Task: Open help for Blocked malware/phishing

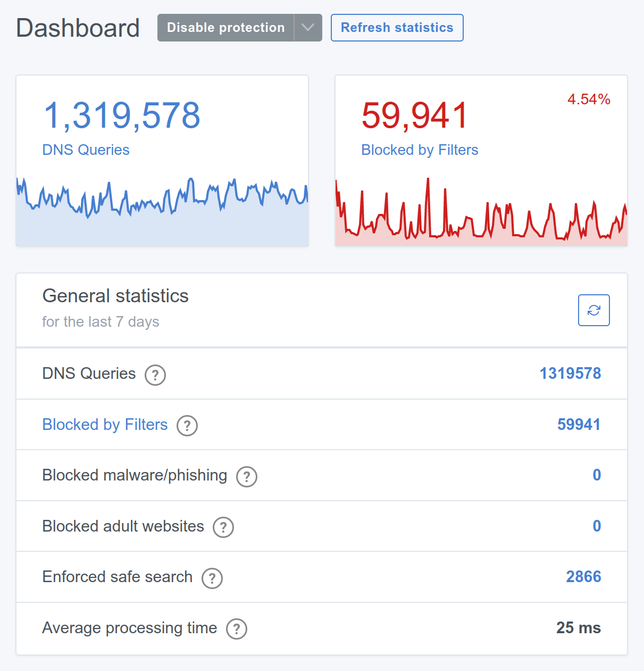Action: pyautogui.click(x=246, y=477)
